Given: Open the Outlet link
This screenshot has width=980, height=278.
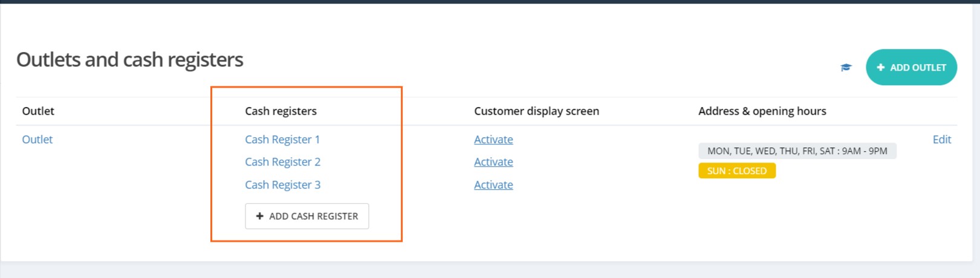Looking at the screenshot, I should (37, 140).
